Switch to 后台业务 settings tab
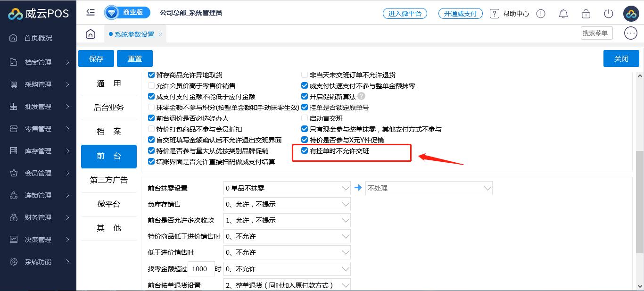This screenshot has width=644, height=291. tap(109, 108)
